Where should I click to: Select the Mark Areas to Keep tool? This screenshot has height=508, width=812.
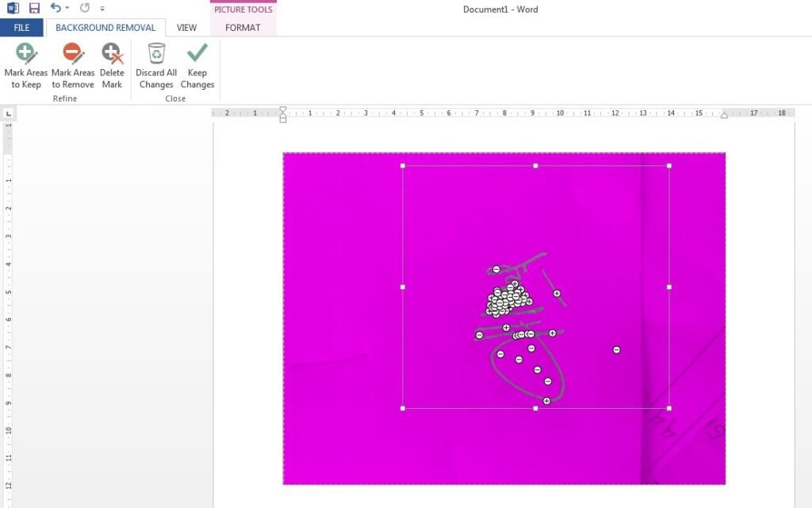26,66
